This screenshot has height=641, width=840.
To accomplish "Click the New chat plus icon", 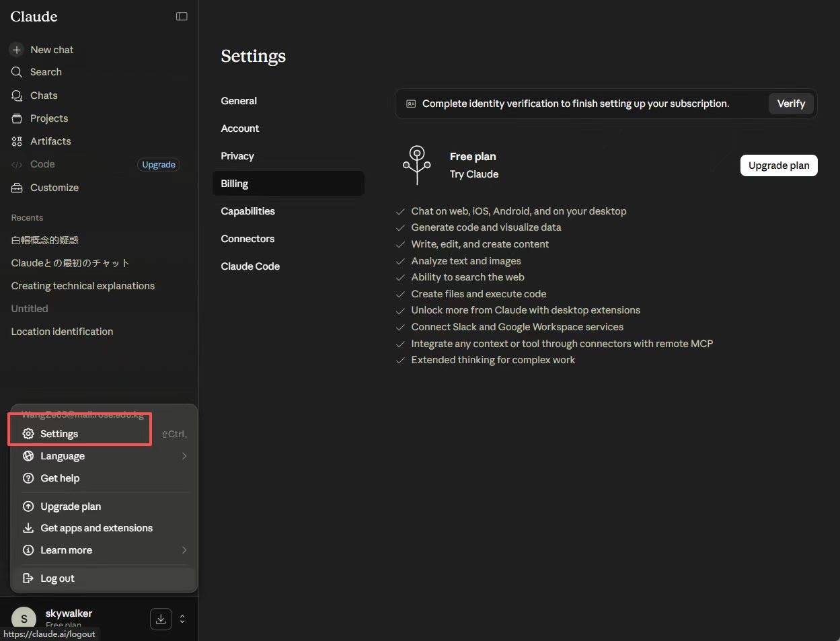I will [17, 50].
